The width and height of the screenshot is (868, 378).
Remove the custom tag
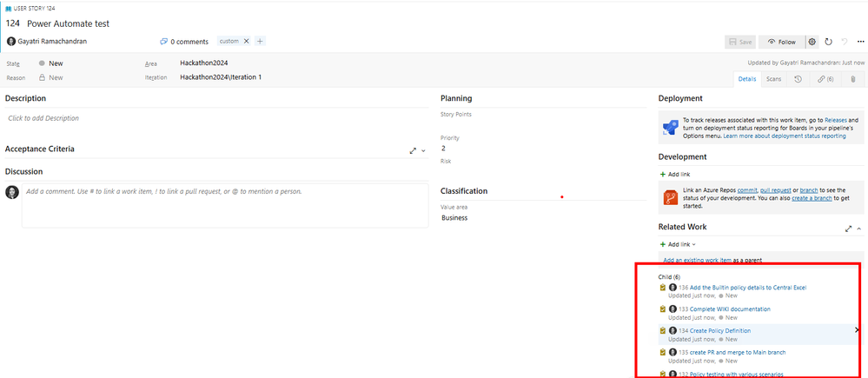[247, 41]
